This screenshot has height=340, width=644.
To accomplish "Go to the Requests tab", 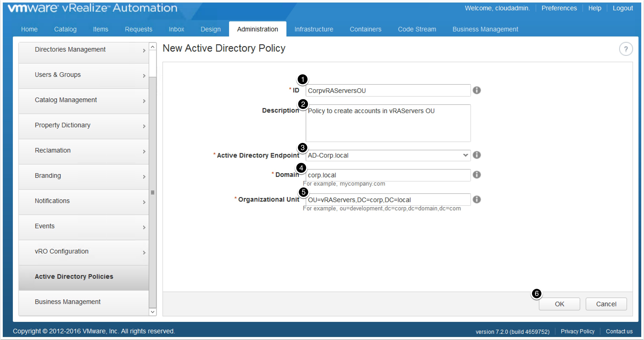I will pos(138,29).
